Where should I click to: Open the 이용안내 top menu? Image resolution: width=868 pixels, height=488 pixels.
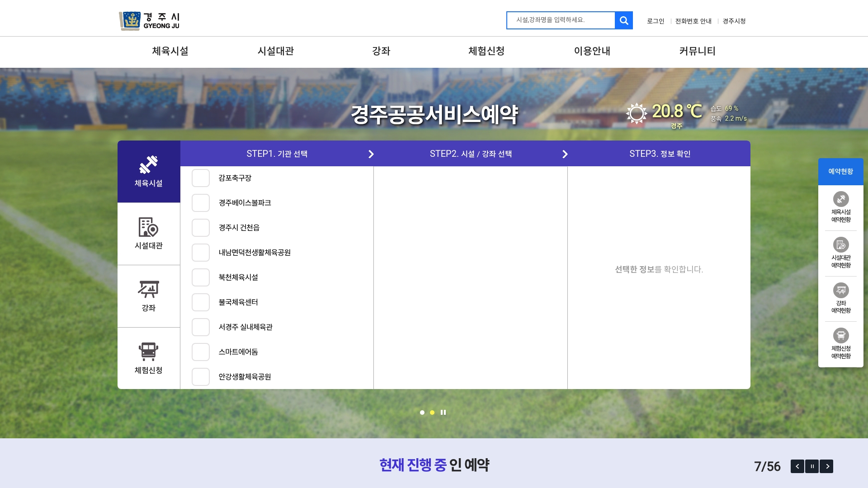click(x=592, y=51)
